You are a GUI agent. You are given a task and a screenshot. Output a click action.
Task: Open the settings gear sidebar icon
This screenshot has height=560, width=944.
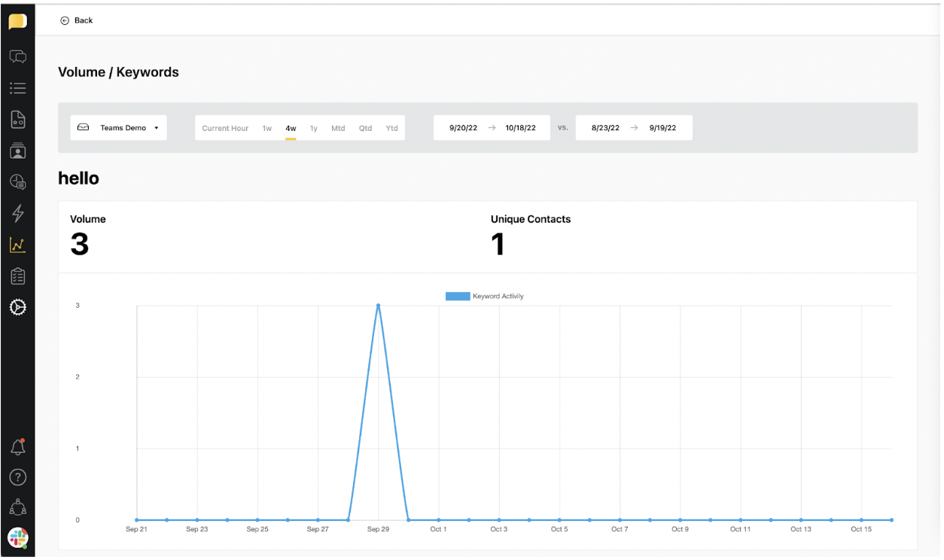coord(17,307)
